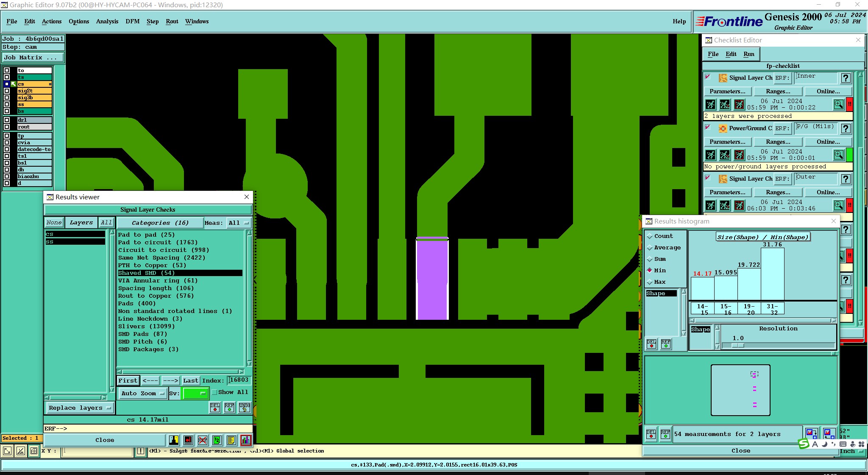Open the histogram icon in Results viewer
This screenshot has height=475, width=868.
point(245,440)
